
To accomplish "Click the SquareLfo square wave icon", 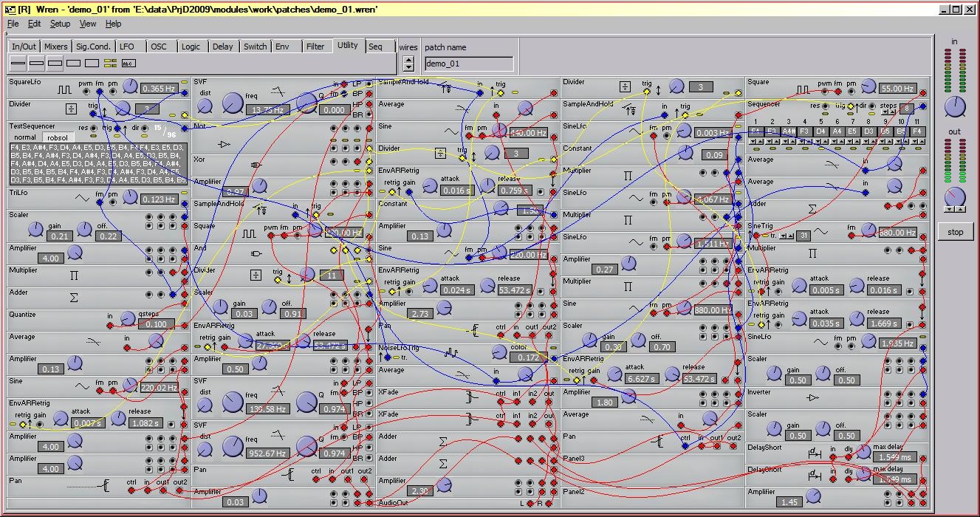I will pyautogui.click(x=65, y=89).
